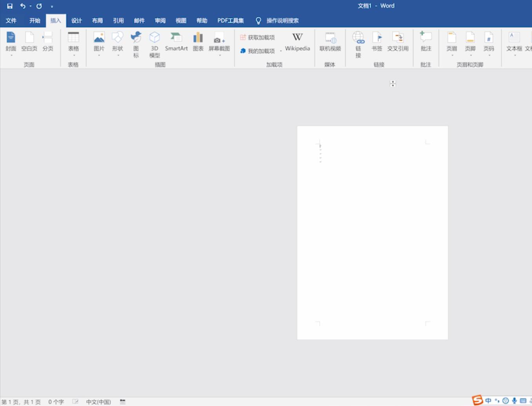The height and width of the screenshot is (406, 532).
Task: Switch to the 审阅 tab
Action: point(160,20)
